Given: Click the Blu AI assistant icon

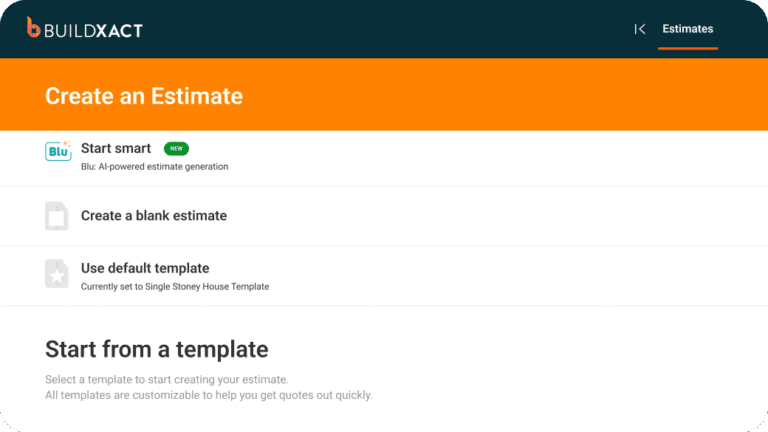Looking at the screenshot, I should tap(58, 152).
